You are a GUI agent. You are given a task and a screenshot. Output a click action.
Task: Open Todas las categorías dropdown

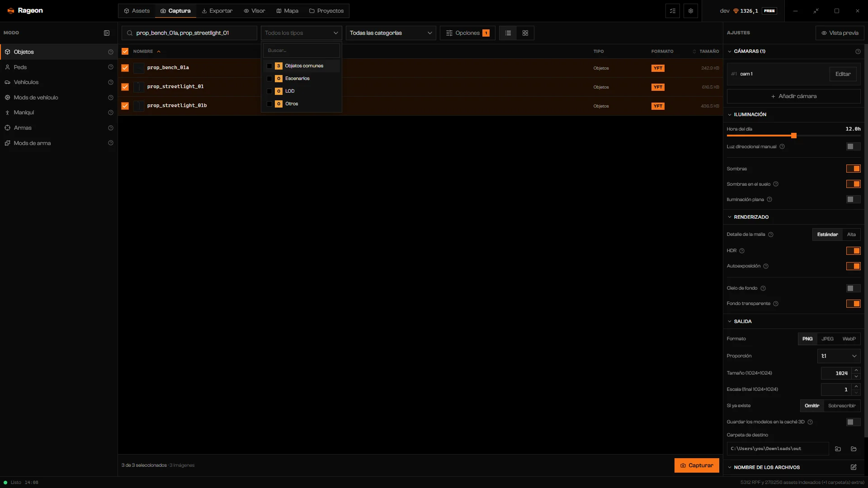click(x=391, y=33)
